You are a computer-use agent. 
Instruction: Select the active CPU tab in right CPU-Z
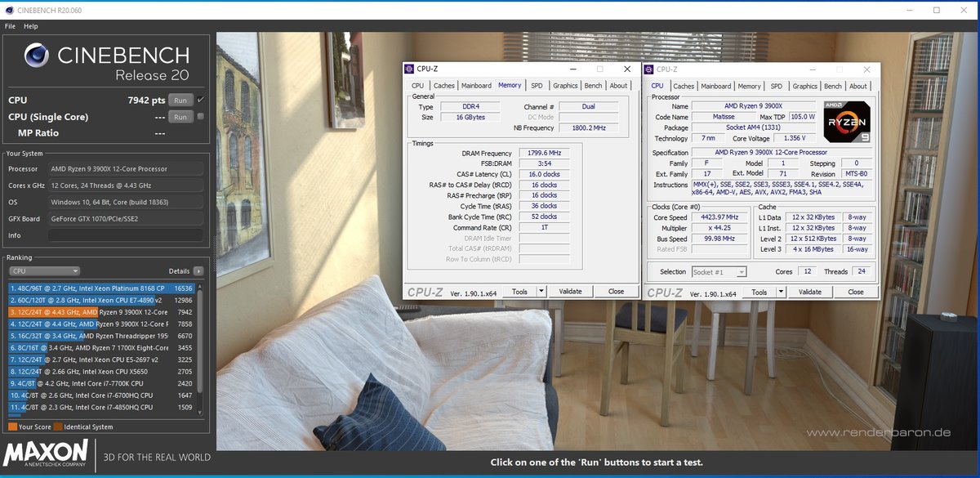point(657,85)
